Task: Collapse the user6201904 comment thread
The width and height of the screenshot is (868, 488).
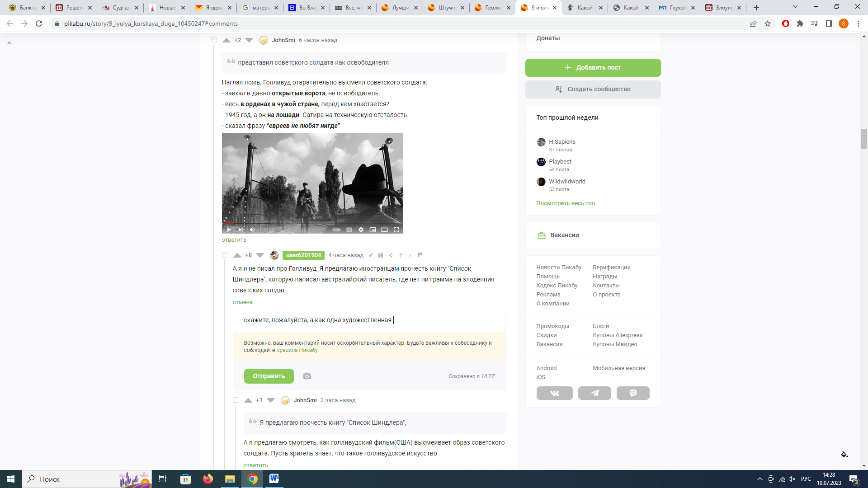Action: pos(225,255)
